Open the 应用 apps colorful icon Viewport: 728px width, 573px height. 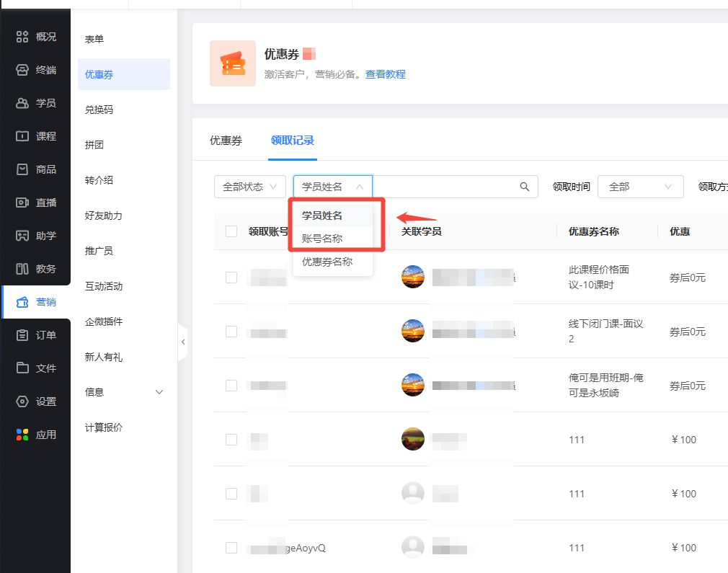pos(22,435)
